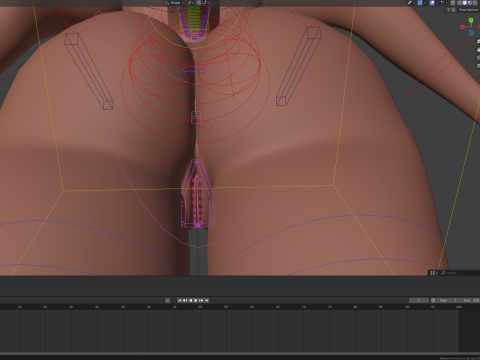The height and width of the screenshot is (360, 480).
Task: Toggle pose X-axis mirror icon
Action: click(x=453, y=10)
